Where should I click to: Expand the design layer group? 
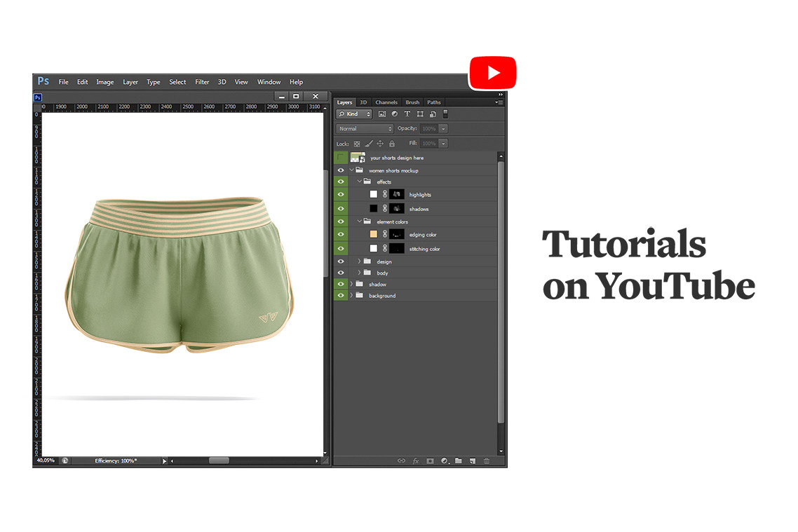[x=359, y=261]
